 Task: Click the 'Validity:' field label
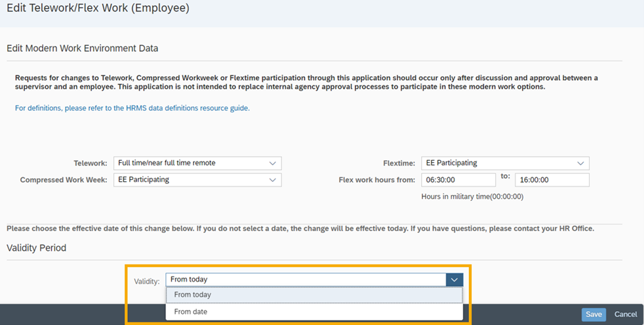146,281
